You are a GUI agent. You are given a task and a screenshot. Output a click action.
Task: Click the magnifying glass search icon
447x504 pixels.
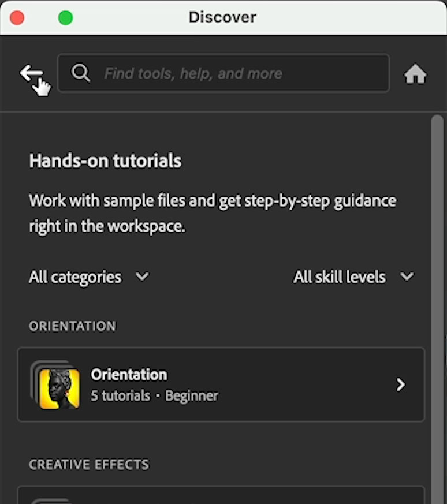[81, 73]
